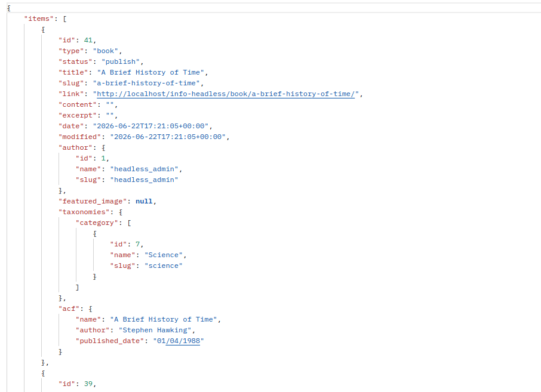
Task: Click the top-level "author" key
Action: (x=75, y=147)
